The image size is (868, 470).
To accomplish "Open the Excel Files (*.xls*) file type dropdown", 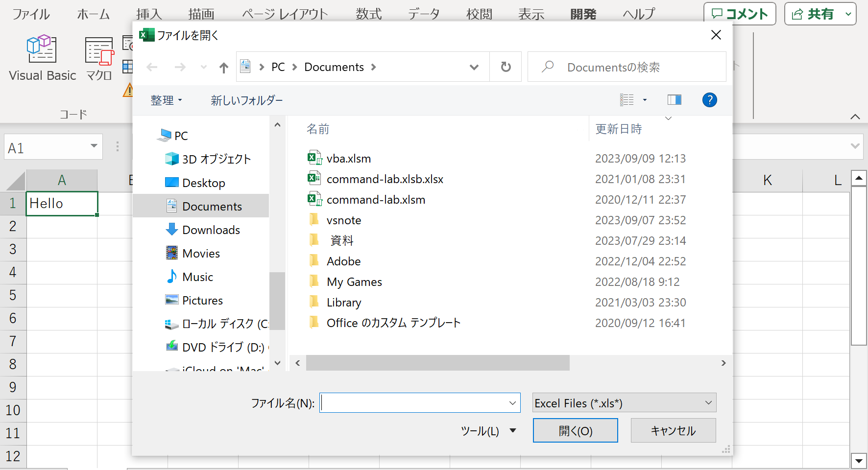I will click(624, 402).
